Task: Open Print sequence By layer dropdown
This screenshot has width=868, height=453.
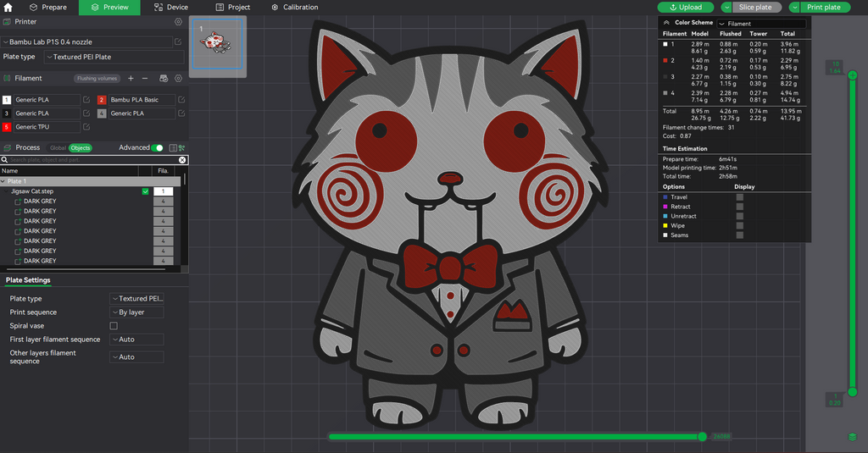Action: [136, 312]
